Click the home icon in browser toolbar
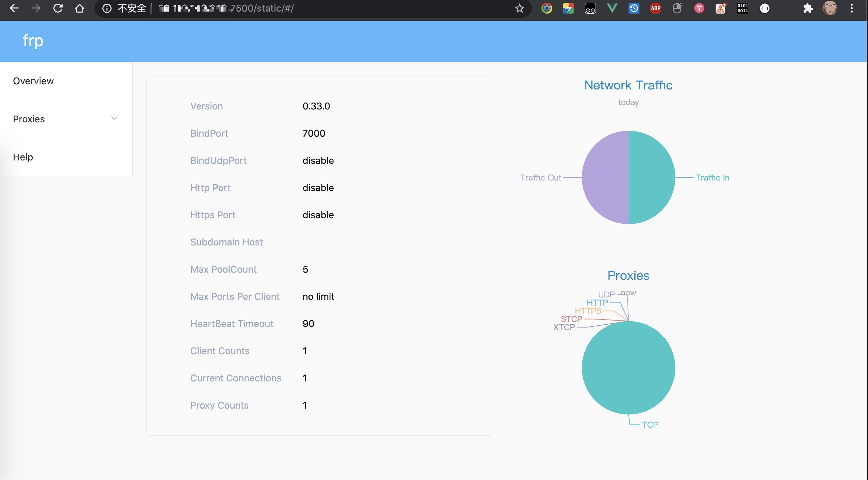Image resolution: width=868 pixels, height=480 pixels. pos(80,8)
